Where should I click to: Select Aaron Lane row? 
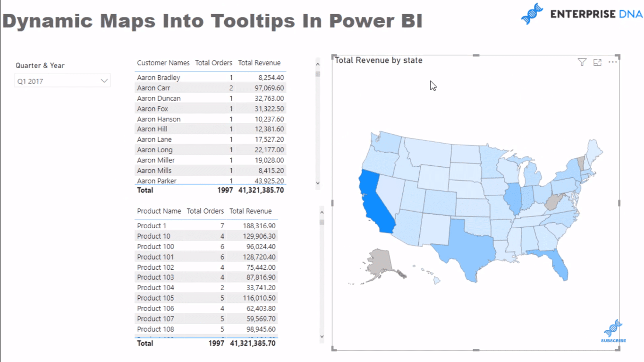[211, 139]
